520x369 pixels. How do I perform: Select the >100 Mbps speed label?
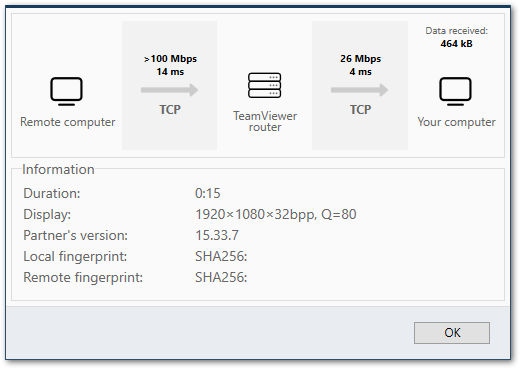(170, 59)
